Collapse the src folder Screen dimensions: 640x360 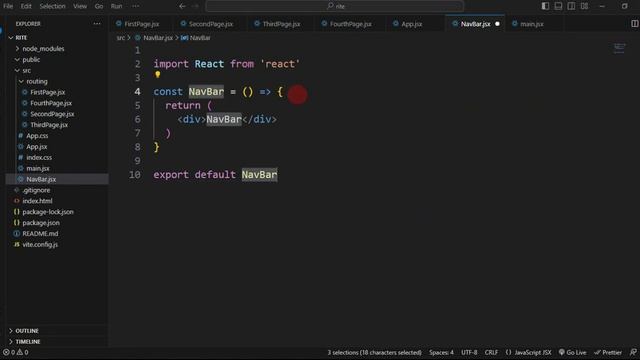pyautogui.click(x=57, y=71)
